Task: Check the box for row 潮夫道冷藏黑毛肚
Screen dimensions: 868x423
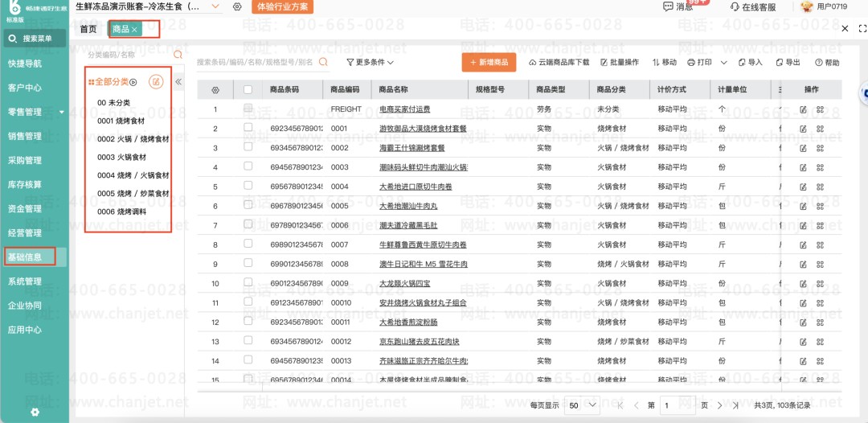Action: point(248,224)
